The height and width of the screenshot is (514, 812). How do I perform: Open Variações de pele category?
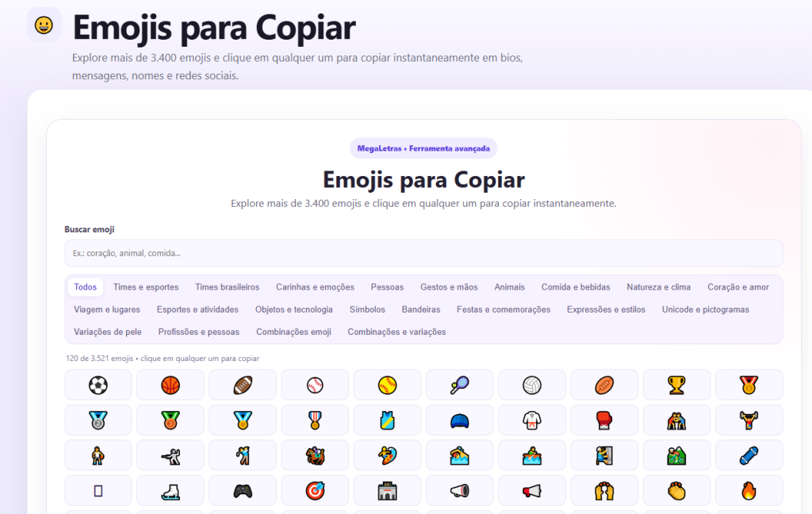108,332
